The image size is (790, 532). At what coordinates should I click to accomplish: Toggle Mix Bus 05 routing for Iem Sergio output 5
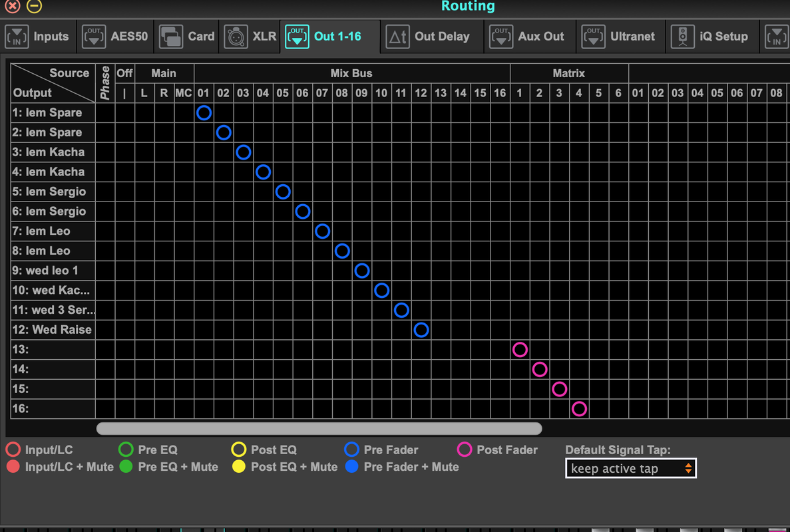point(283,192)
